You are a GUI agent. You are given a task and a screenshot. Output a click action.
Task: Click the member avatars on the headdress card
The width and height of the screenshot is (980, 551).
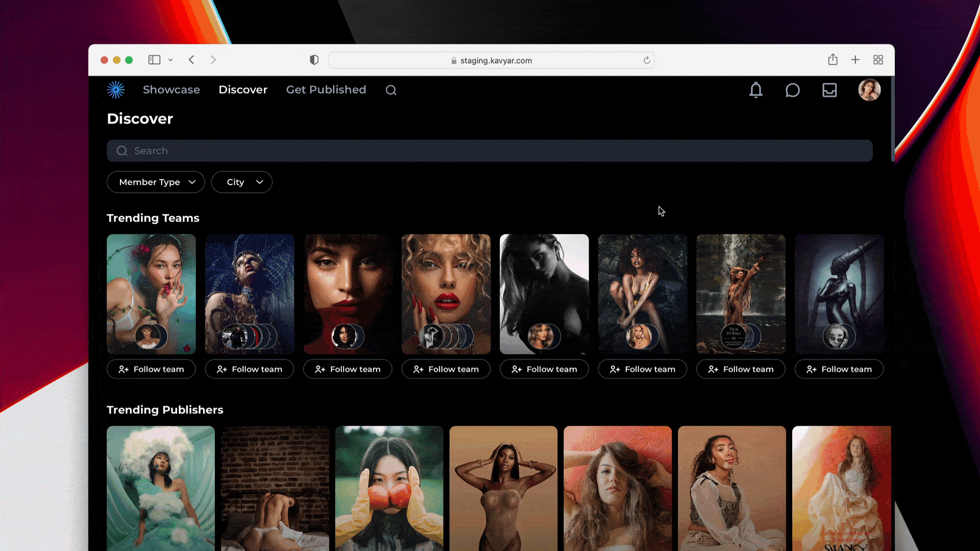point(250,336)
